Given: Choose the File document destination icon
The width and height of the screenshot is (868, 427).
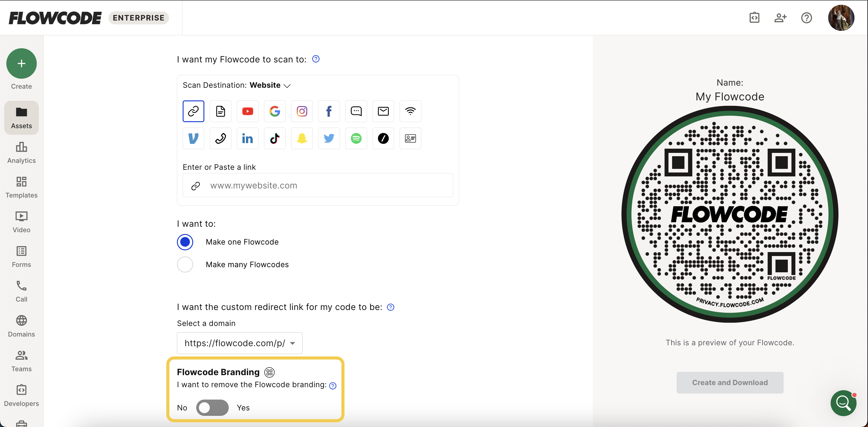Looking at the screenshot, I should pos(220,111).
